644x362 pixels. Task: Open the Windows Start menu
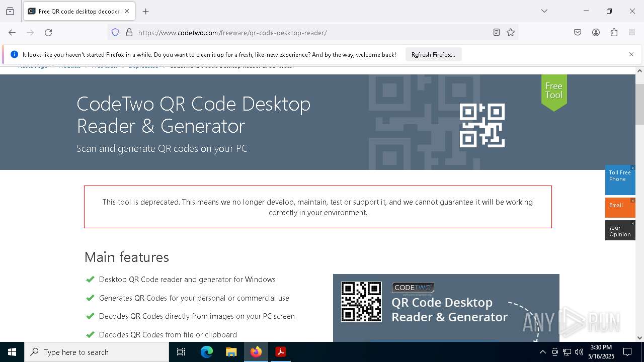point(12,352)
